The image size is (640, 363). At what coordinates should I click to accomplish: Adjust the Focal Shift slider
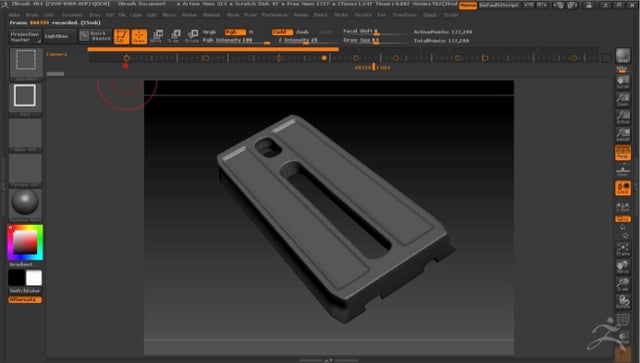pyautogui.click(x=375, y=32)
